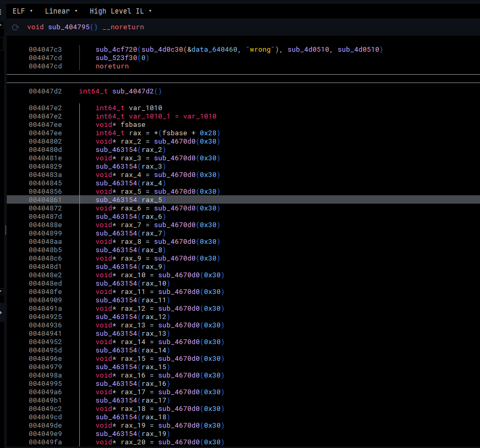Select the "wrong" string literal
480x448 pixels.
tap(260, 50)
